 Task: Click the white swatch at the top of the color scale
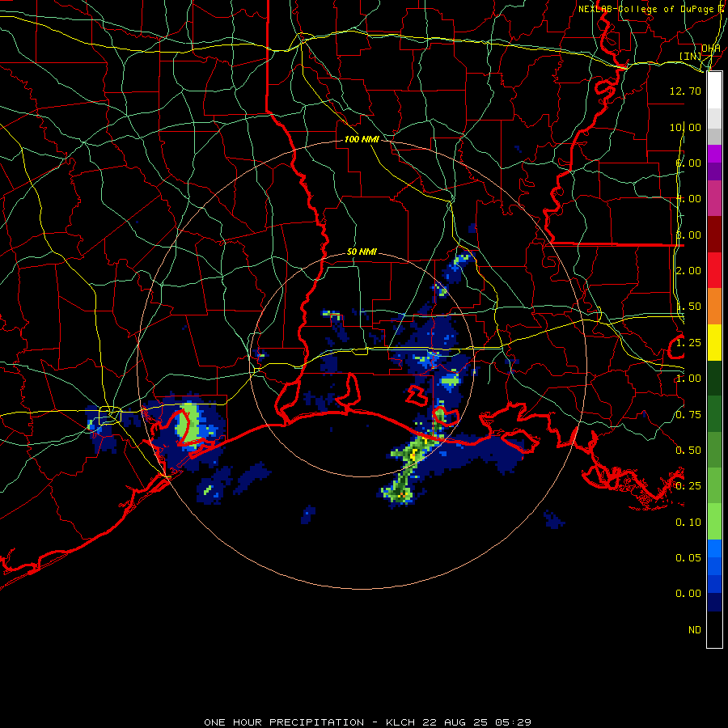click(x=714, y=91)
